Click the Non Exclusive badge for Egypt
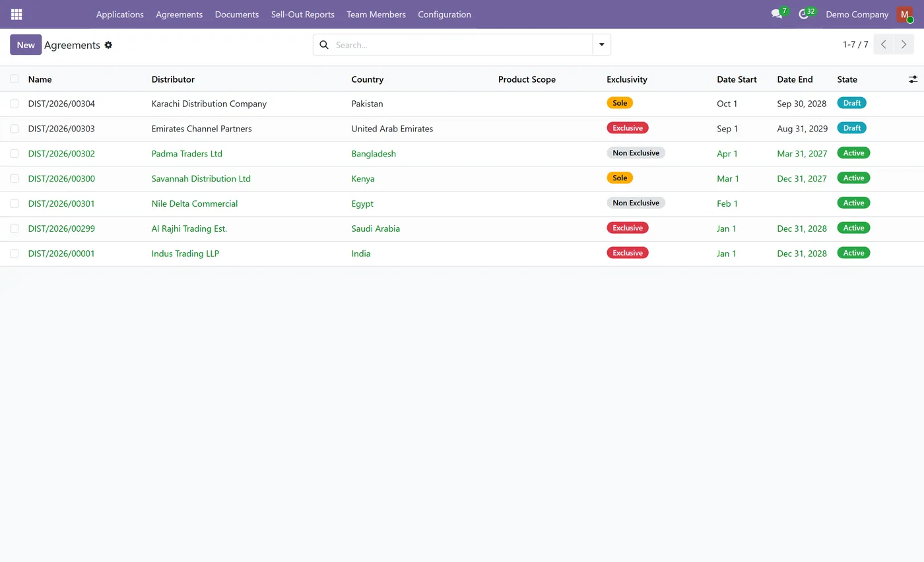924x562 pixels. pos(636,203)
